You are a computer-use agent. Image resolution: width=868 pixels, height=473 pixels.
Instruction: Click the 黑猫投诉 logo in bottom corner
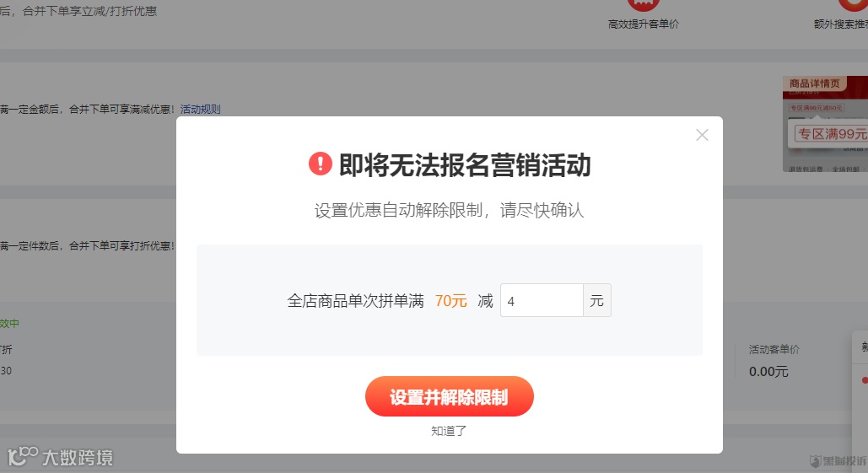point(838,460)
